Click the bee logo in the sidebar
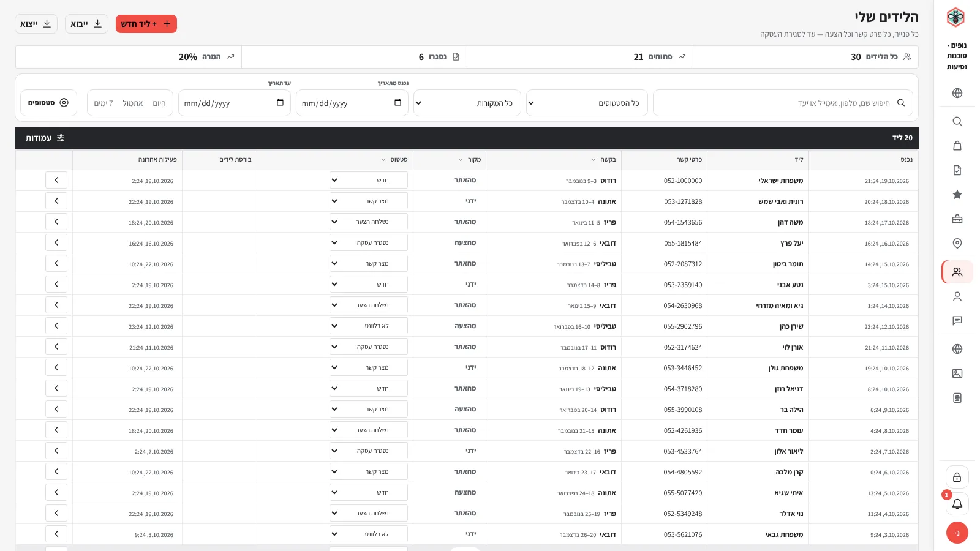Screen dimensions: 980x551 point(956,17)
